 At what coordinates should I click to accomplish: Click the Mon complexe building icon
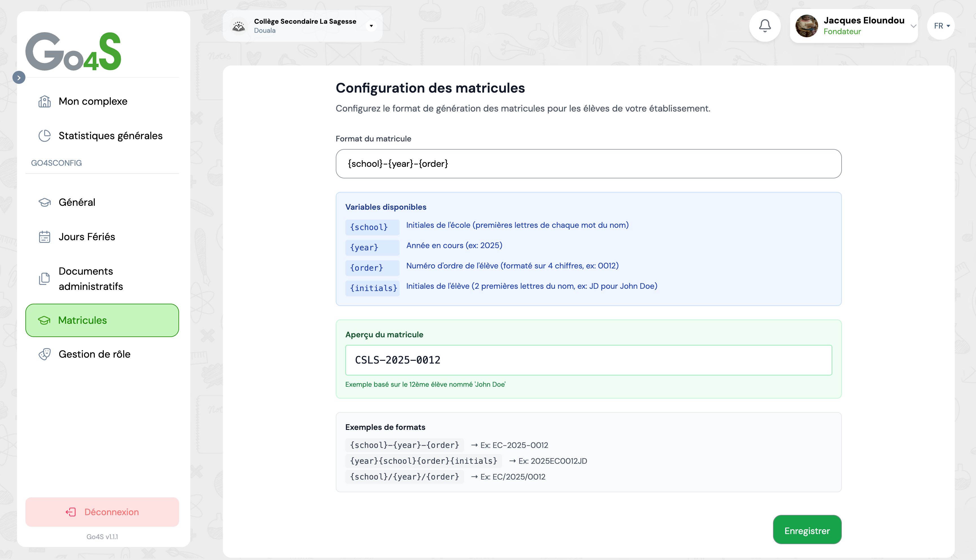(x=45, y=102)
